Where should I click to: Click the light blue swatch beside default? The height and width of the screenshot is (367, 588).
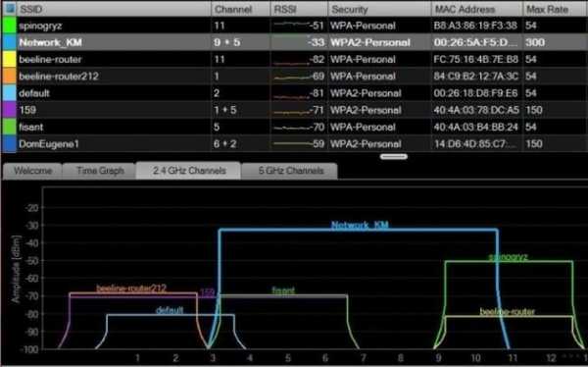pyautogui.click(x=9, y=93)
